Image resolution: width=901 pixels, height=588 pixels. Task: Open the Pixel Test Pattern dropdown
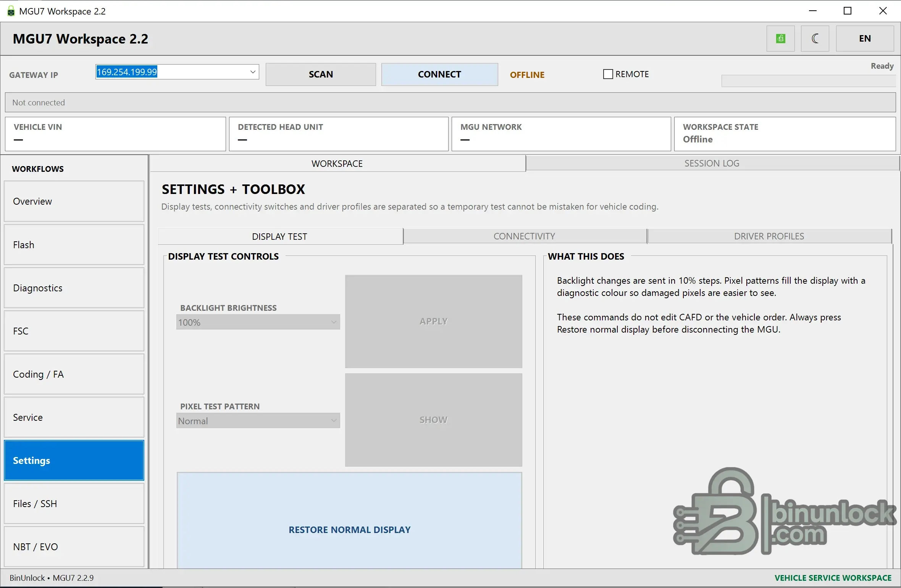pyautogui.click(x=258, y=421)
